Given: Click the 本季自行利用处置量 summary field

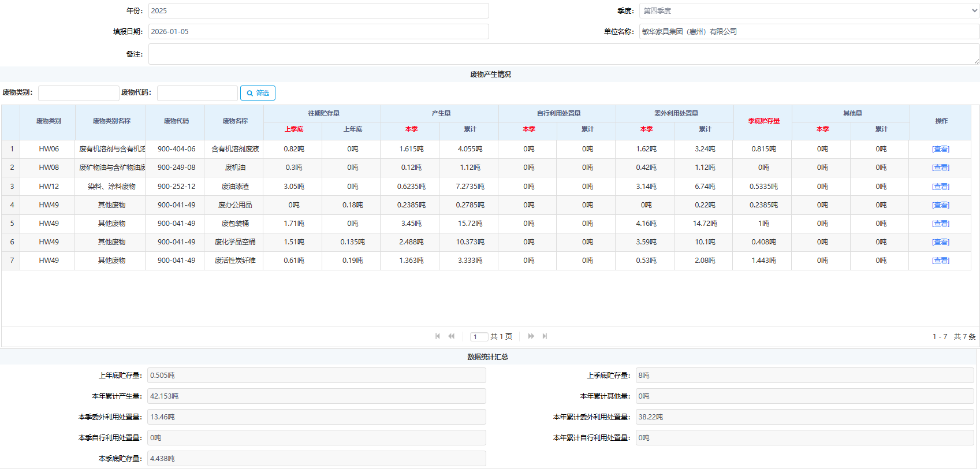Looking at the screenshot, I should tap(316, 438).
